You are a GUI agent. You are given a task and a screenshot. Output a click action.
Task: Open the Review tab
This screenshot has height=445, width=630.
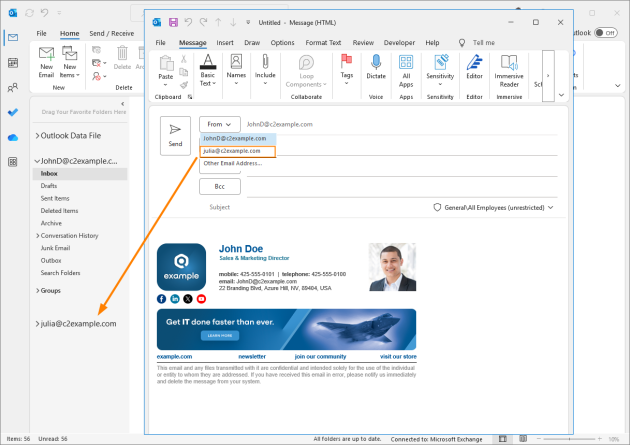click(x=363, y=43)
